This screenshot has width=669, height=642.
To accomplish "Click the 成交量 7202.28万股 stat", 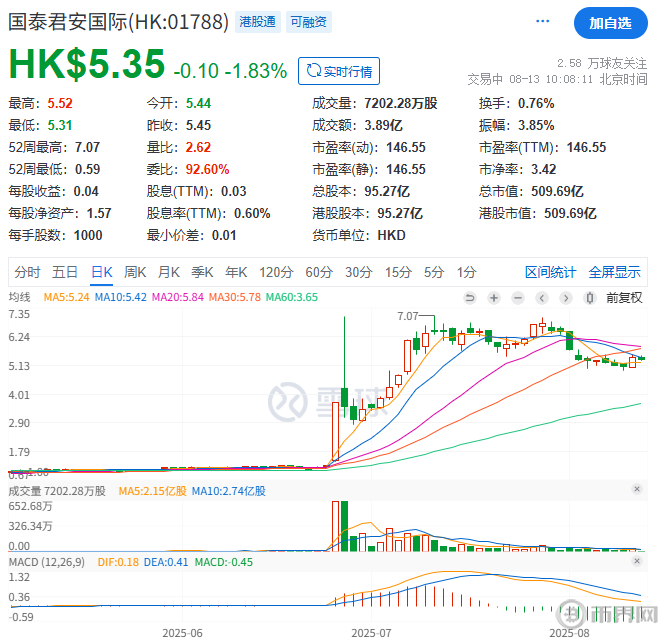I will coord(375,103).
